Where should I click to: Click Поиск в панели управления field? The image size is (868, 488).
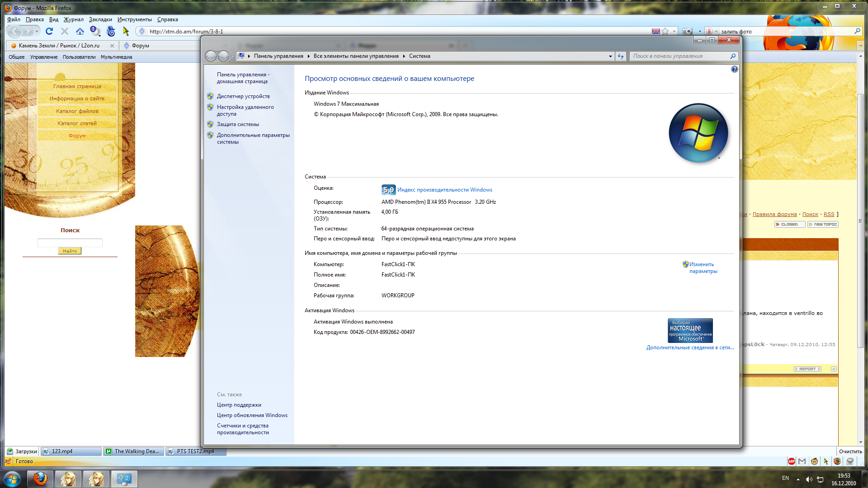(678, 56)
